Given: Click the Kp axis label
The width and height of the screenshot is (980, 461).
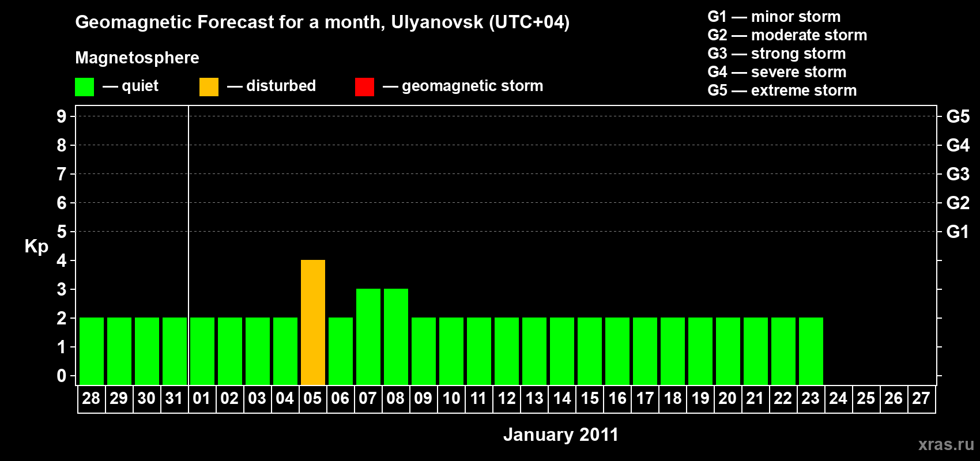Looking at the screenshot, I should [x=36, y=247].
